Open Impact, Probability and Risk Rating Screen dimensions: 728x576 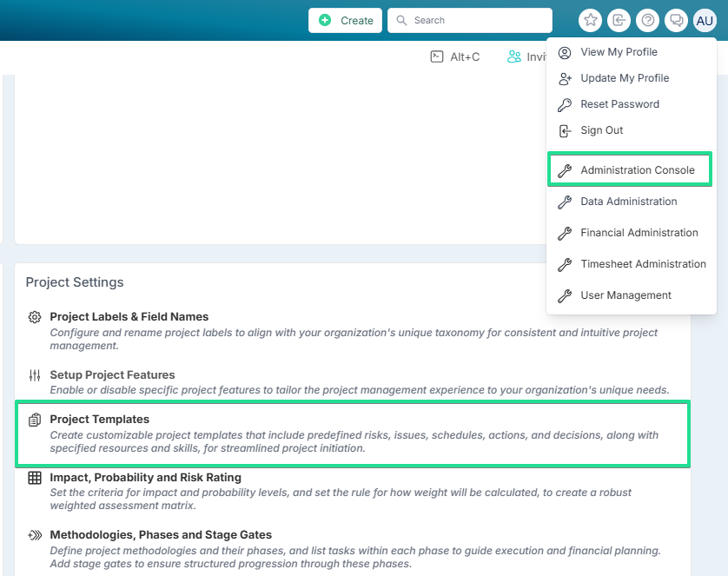(x=145, y=477)
